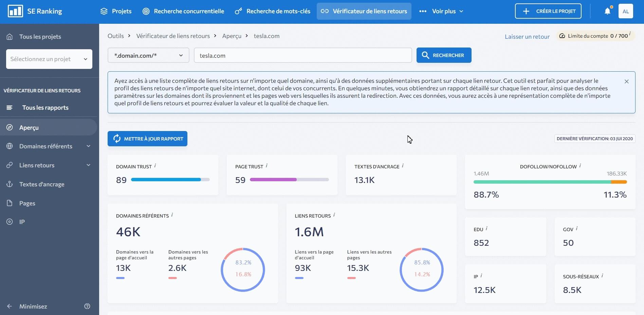The image size is (644, 315).
Task: Click the dofollow/nofollow ratio bar
Action: pos(550,182)
